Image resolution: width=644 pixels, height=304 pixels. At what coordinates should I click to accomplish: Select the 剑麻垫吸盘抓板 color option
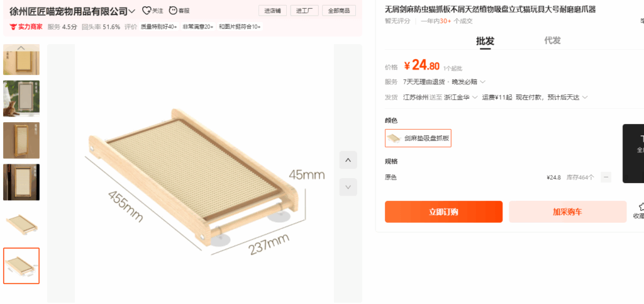(418, 138)
